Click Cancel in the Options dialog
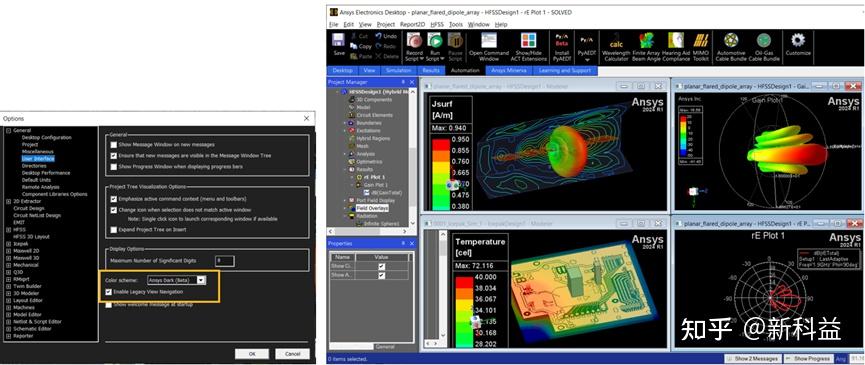Image resolution: width=865 pixels, height=365 pixels. [292, 354]
